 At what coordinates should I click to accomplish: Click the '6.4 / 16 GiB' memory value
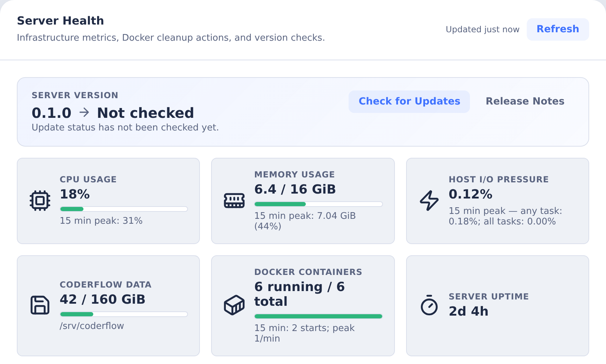[295, 189]
